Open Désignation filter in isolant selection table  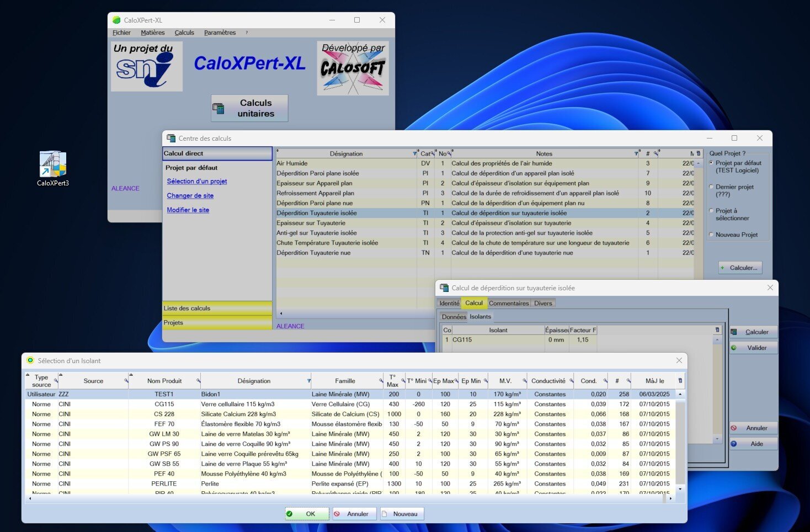coord(308,381)
